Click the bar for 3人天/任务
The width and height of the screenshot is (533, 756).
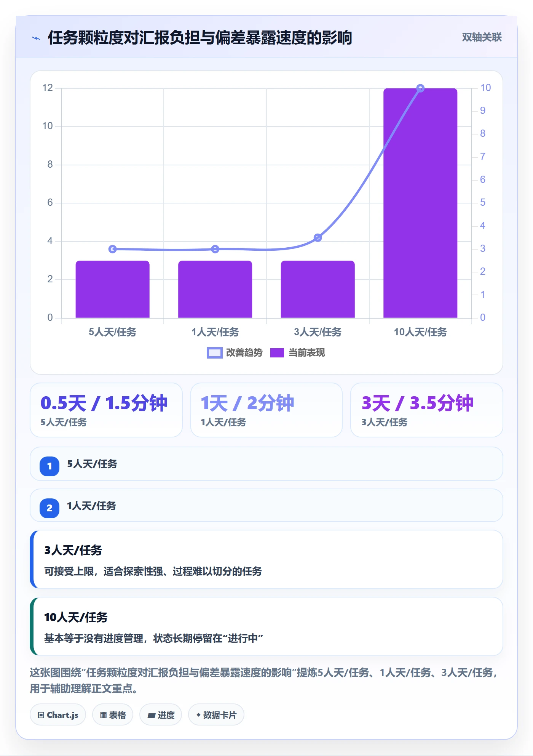coord(318,289)
